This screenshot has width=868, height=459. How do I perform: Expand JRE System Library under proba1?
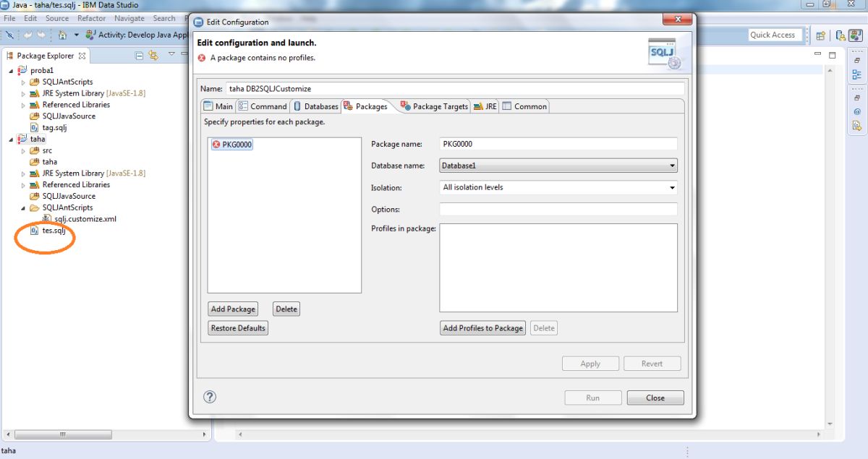coord(23,93)
